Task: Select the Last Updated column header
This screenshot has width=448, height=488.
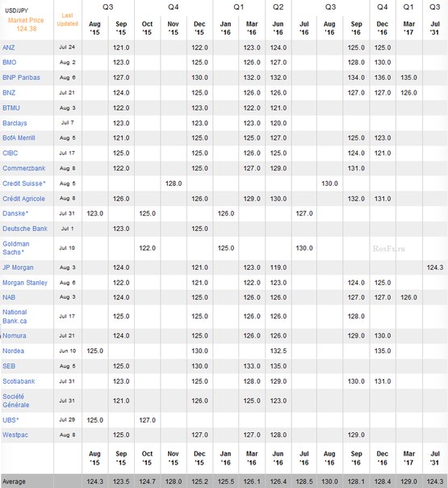Action: [68, 19]
